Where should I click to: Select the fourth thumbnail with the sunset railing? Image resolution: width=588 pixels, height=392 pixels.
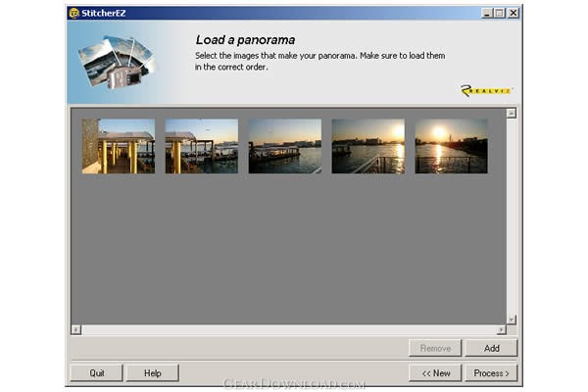pos(368,146)
